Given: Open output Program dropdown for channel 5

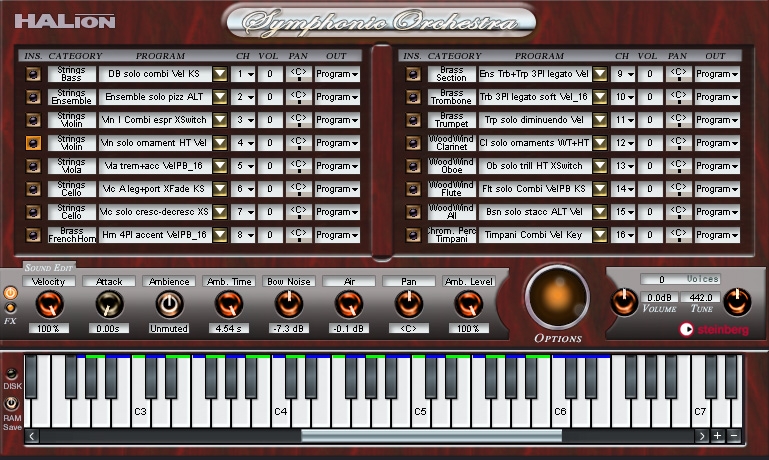Looking at the screenshot, I should coord(337,166).
